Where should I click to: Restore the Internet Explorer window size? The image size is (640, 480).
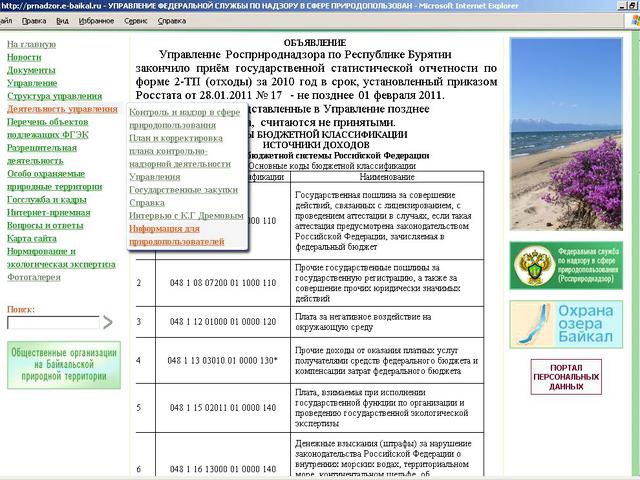633,5
